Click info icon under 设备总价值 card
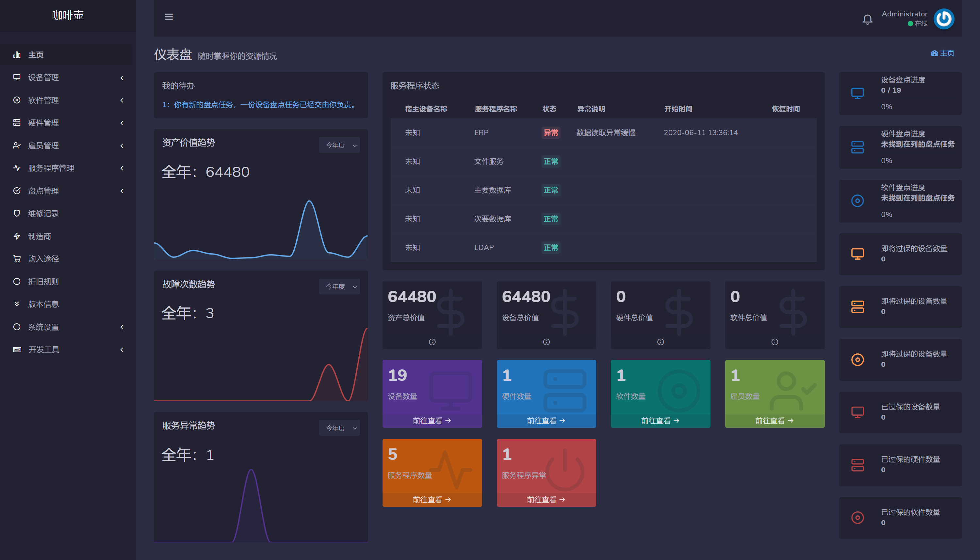 (x=546, y=342)
